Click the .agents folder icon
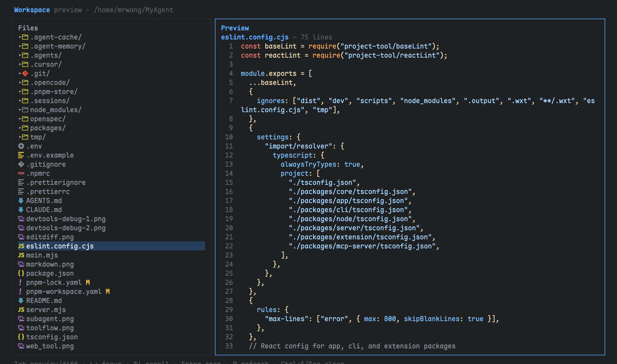This screenshot has width=617, height=364. (25, 55)
